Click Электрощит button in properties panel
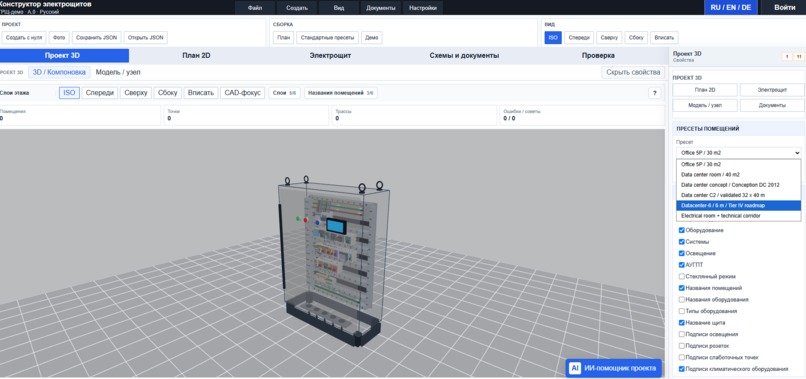Screen dimensions: 806x379 772,90
